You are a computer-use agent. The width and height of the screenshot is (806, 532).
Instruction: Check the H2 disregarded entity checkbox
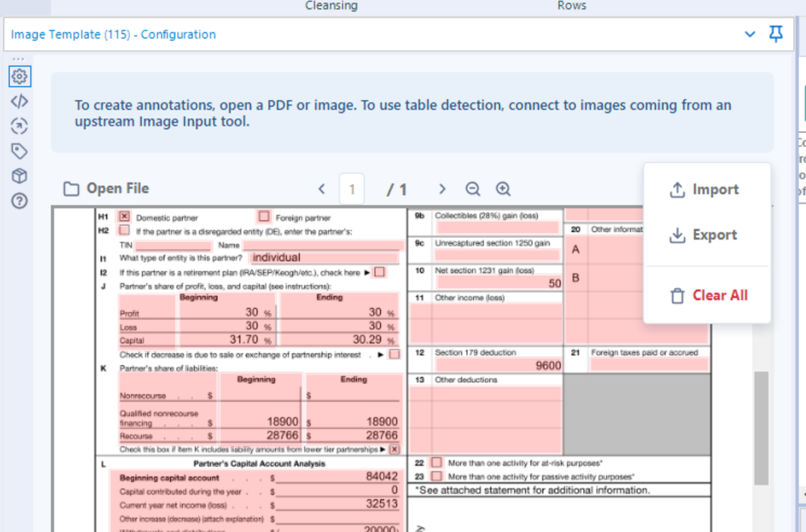(124, 230)
